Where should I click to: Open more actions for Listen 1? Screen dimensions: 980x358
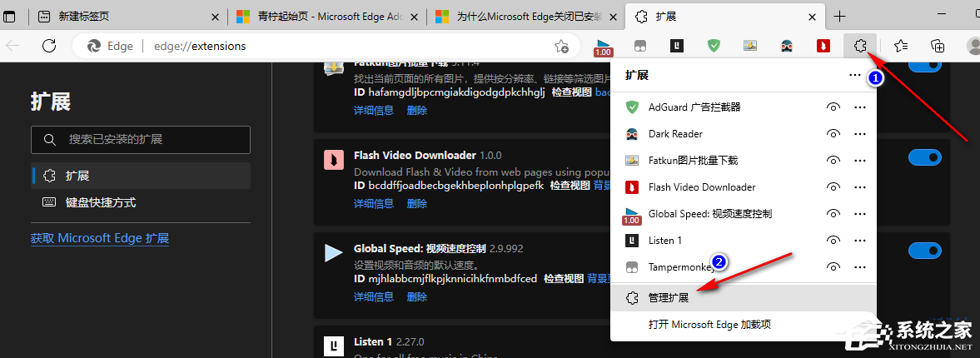[x=860, y=241]
